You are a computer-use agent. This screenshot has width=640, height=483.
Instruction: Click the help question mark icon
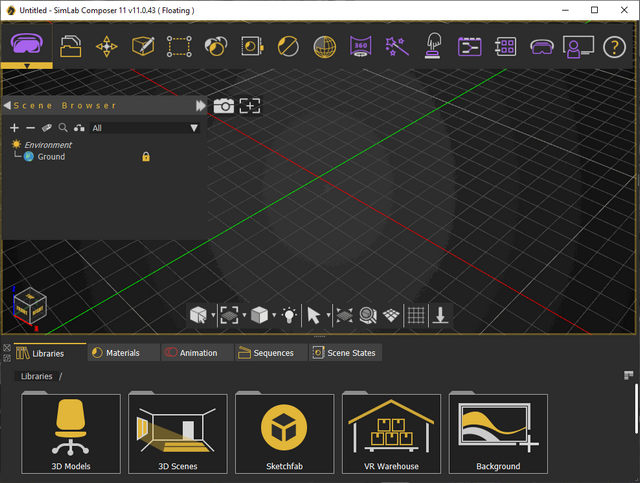click(x=613, y=47)
